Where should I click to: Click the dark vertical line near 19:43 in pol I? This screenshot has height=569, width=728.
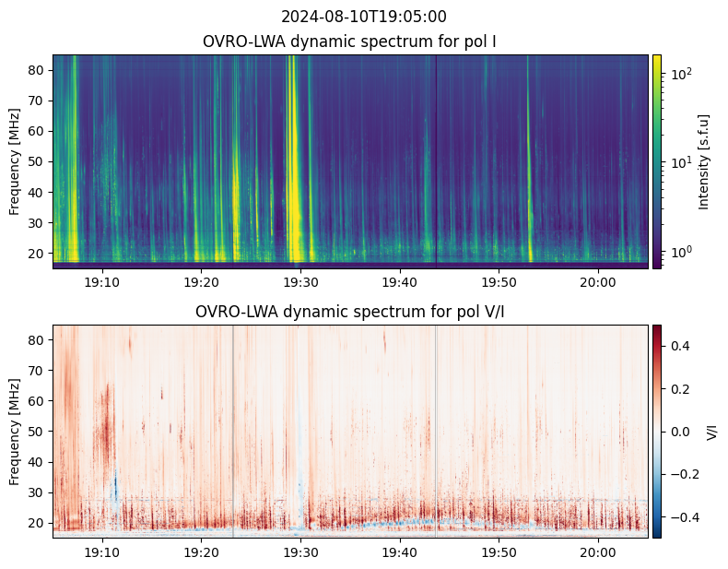point(436,161)
